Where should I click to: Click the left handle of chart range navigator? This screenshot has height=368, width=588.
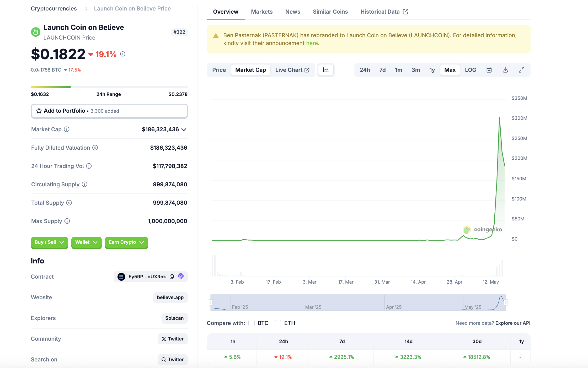pos(210,302)
